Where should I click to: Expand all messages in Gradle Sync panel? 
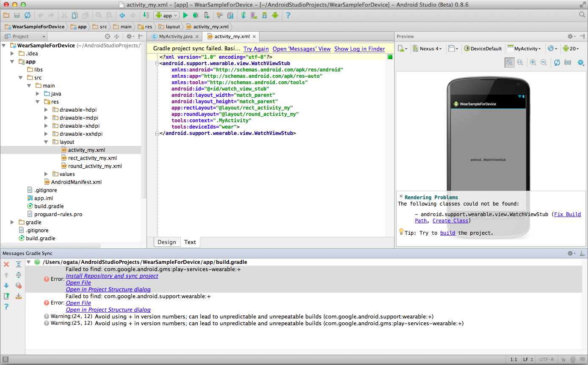click(x=19, y=264)
